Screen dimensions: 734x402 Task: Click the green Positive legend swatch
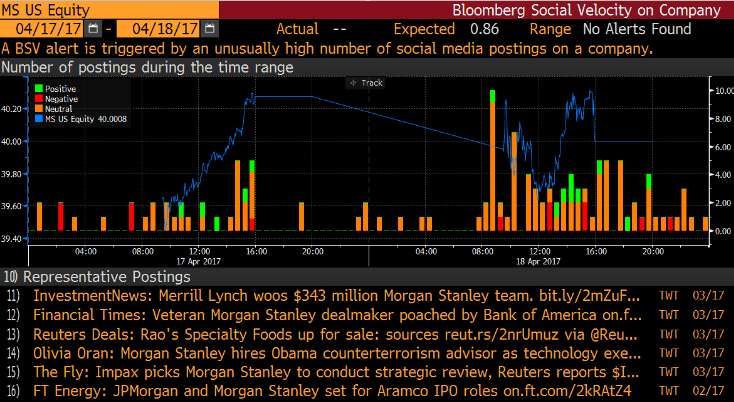(x=39, y=88)
